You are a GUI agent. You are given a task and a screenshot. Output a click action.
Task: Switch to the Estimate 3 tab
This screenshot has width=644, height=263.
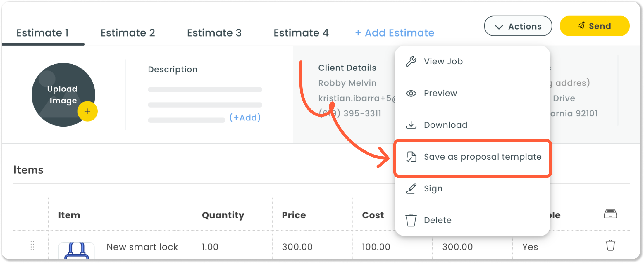[214, 33]
